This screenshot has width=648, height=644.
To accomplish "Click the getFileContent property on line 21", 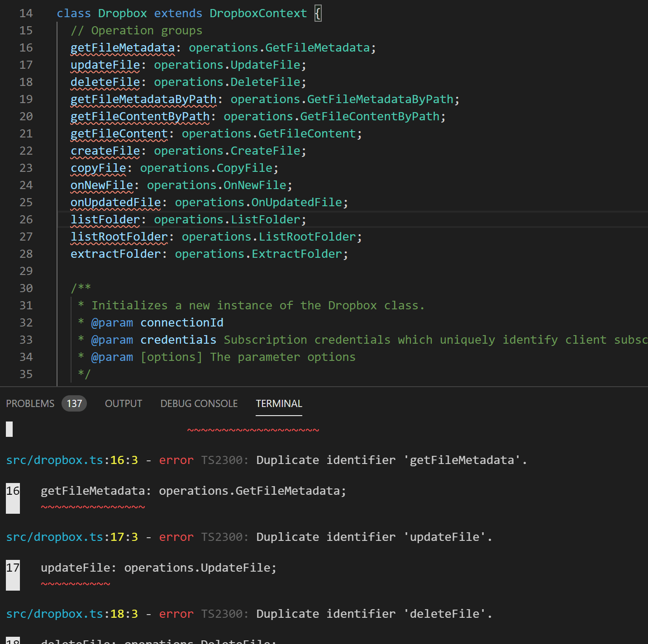I will 119,133.
